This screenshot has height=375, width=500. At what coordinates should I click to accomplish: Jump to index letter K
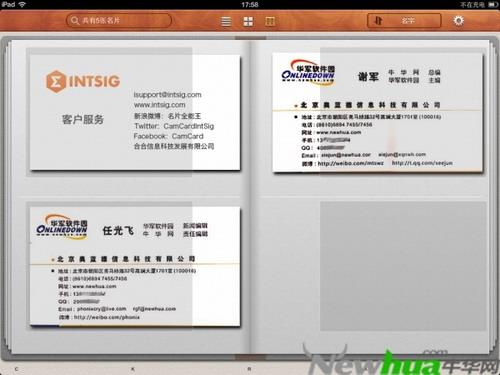(x=133, y=369)
